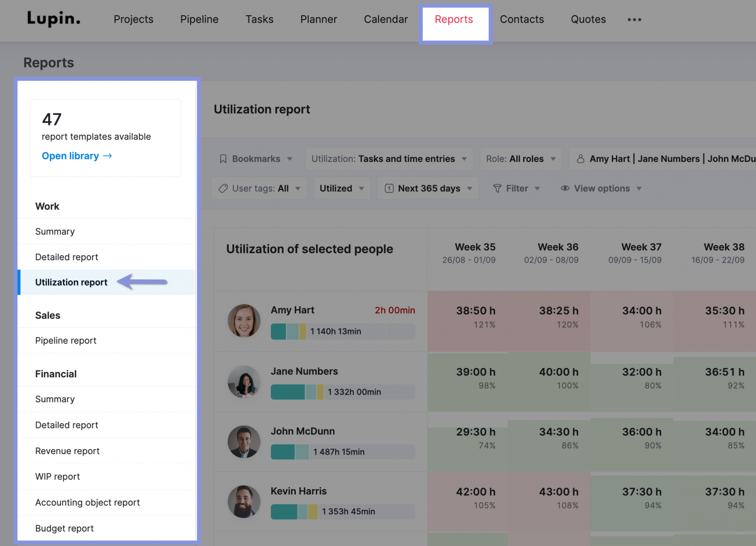Click the User tags label icon
Screen dimensions: 756x546
[222, 188]
